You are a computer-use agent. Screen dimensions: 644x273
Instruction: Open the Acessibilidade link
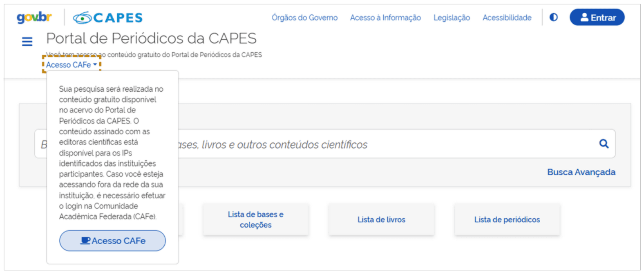point(507,18)
